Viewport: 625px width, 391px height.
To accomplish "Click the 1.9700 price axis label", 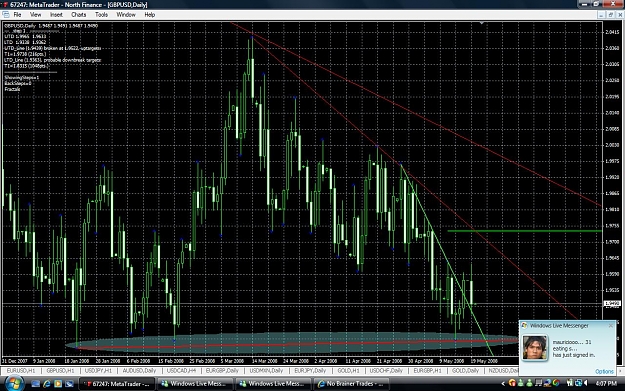I will coord(612,242).
